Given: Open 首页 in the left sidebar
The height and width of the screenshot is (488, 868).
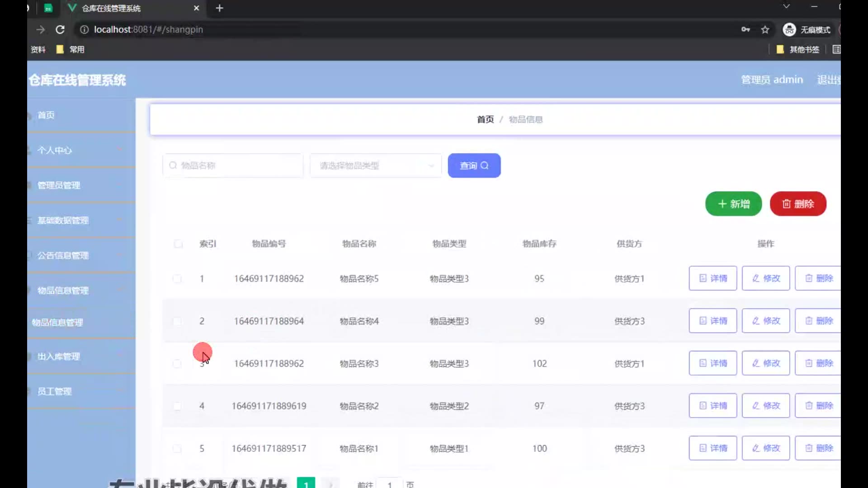Looking at the screenshot, I should 46,115.
